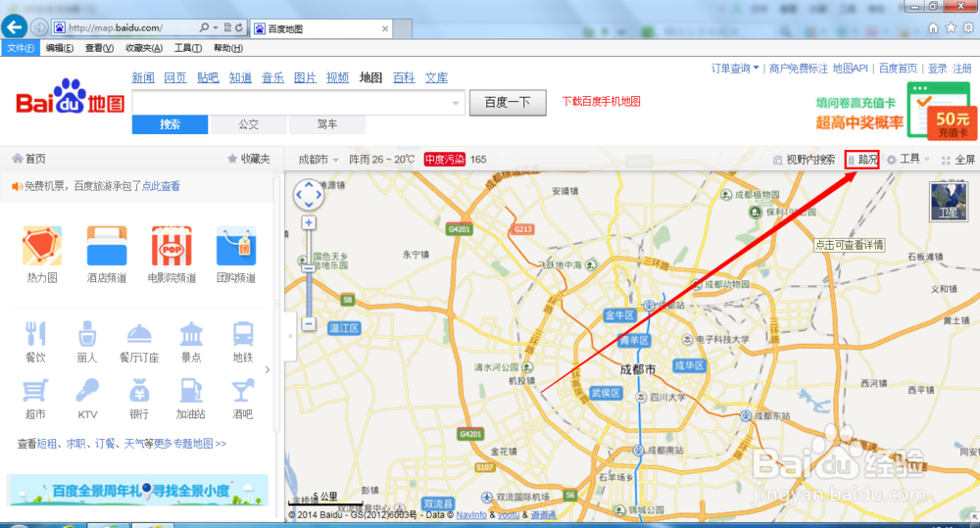This screenshot has width=980, height=528.
Task: Collapse the left panel with side arrow
Action: tap(291, 336)
